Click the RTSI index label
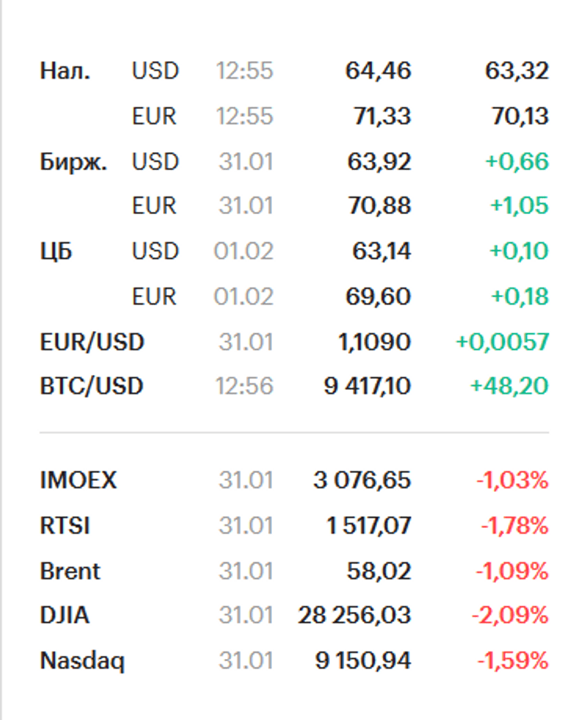588x720 pixels. [x=65, y=526]
